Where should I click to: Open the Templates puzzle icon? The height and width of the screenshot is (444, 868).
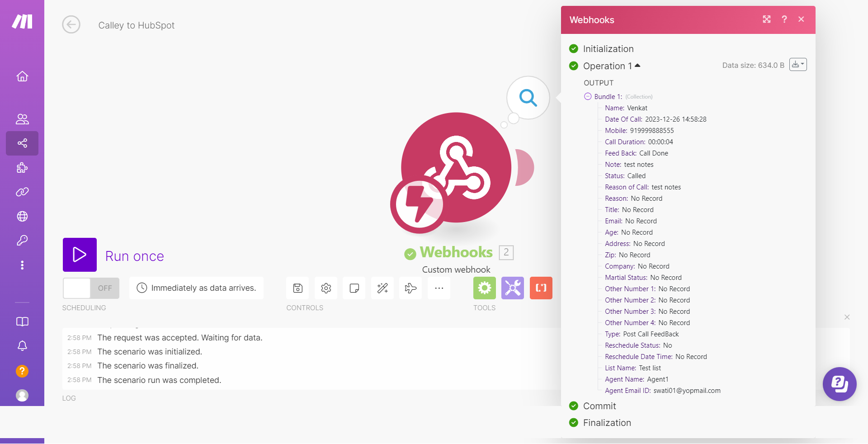coord(22,168)
